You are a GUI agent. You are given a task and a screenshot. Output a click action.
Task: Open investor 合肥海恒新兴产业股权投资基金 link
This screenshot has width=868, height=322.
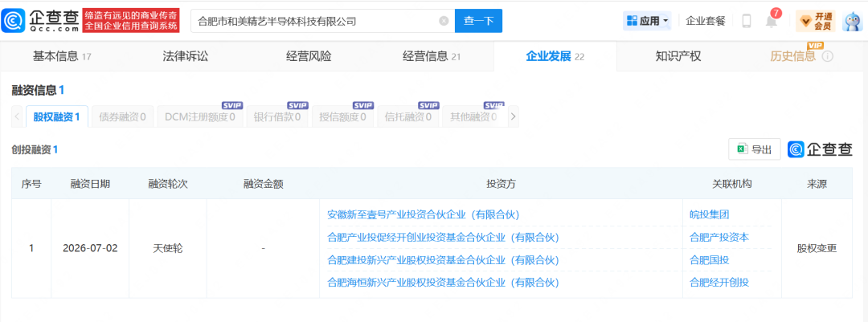[x=444, y=282]
